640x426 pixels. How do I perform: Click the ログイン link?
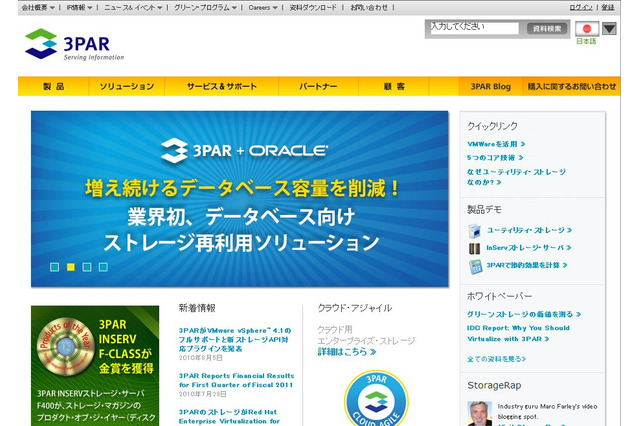(581, 7)
